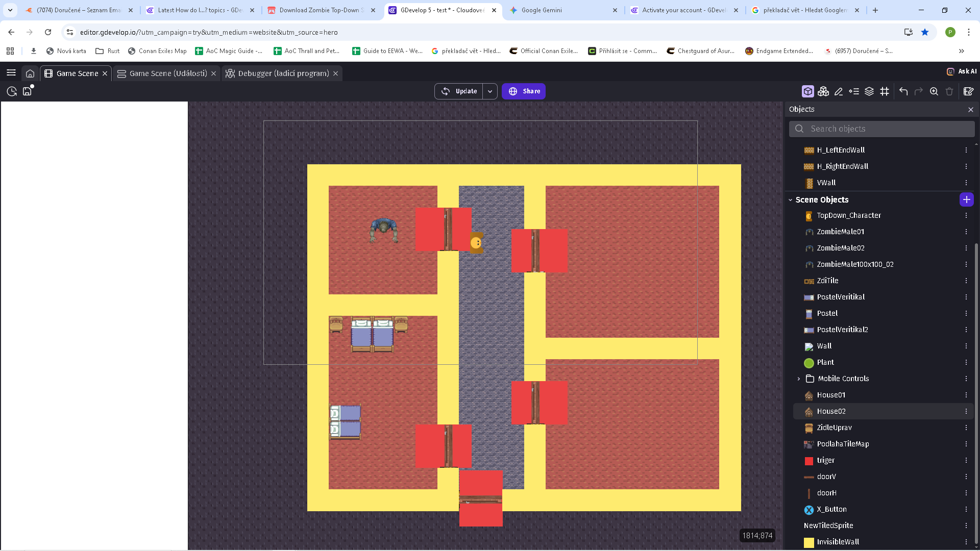Open the properties editor pencil icon
Viewport: 980px width, 551px height.
pos(838,91)
